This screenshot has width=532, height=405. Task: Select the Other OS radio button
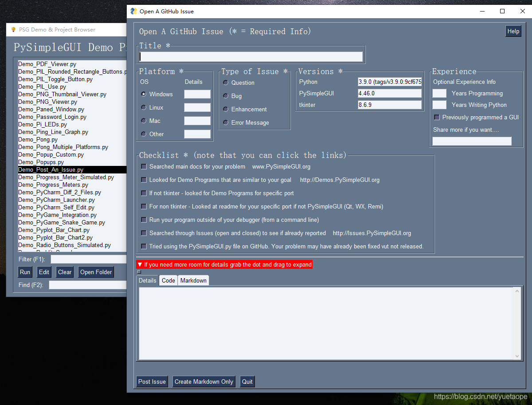pyautogui.click(x=144, y=134)
